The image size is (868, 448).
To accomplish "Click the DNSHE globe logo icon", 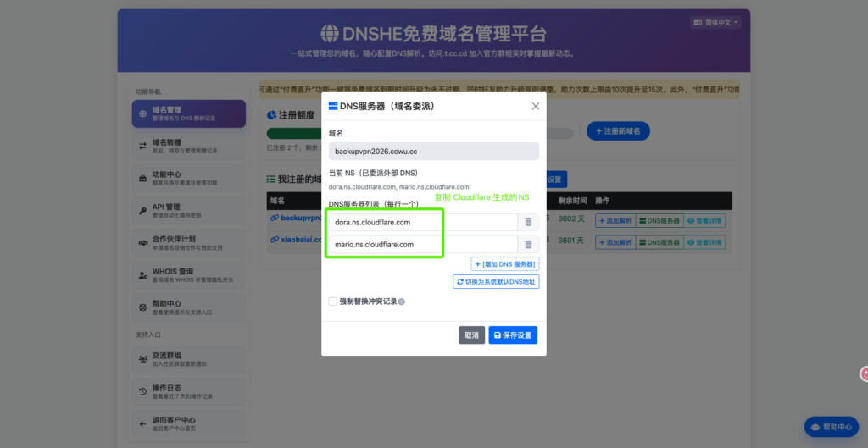I will click(330, 34).
